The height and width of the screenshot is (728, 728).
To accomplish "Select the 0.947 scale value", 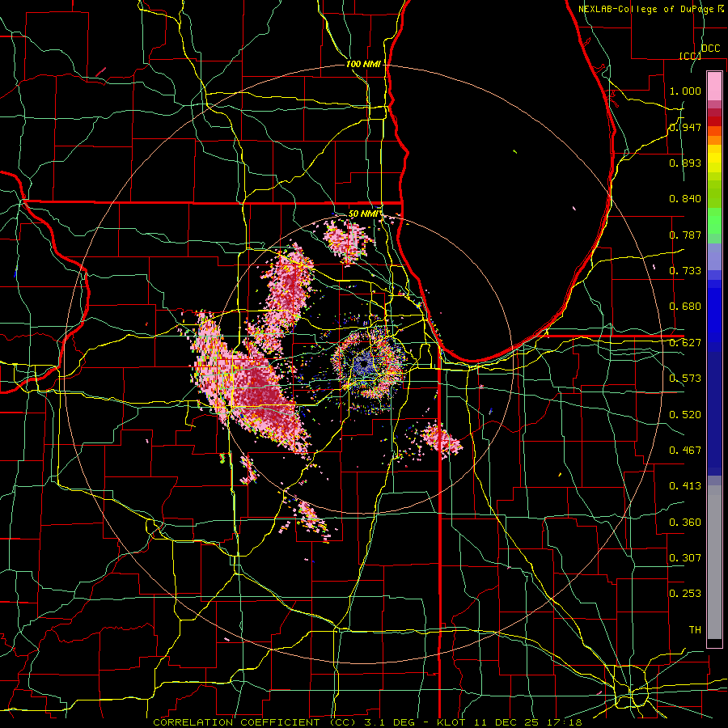I will [685, 127].
